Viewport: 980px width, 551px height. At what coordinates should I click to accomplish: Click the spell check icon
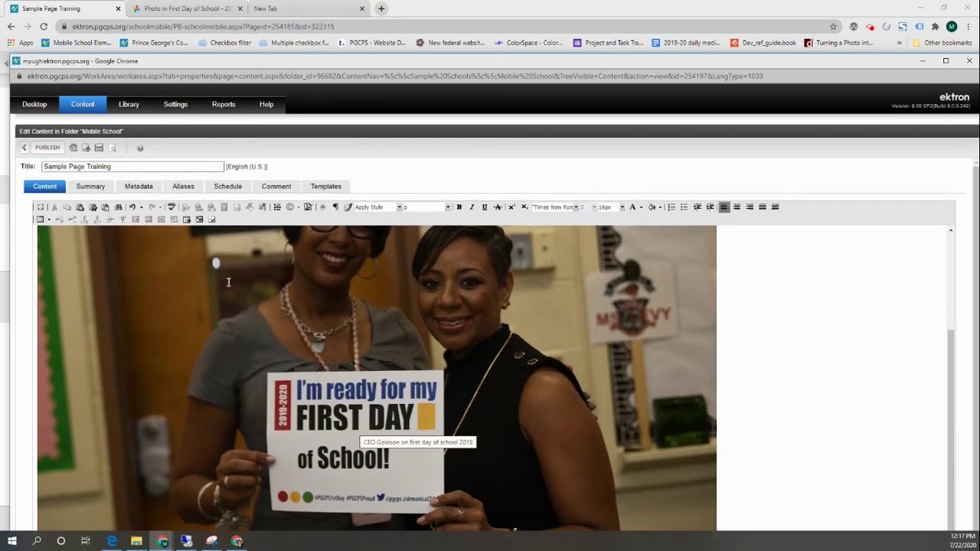171,207
